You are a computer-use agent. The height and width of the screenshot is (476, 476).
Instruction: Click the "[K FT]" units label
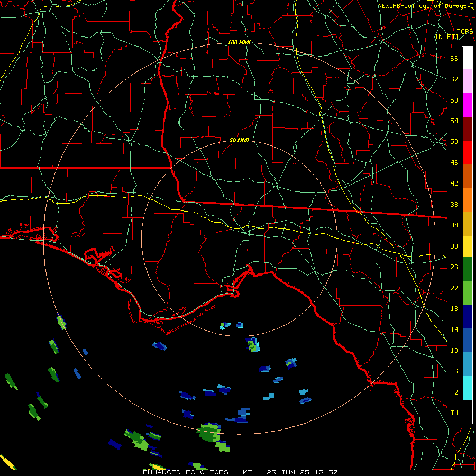(447, 37)
